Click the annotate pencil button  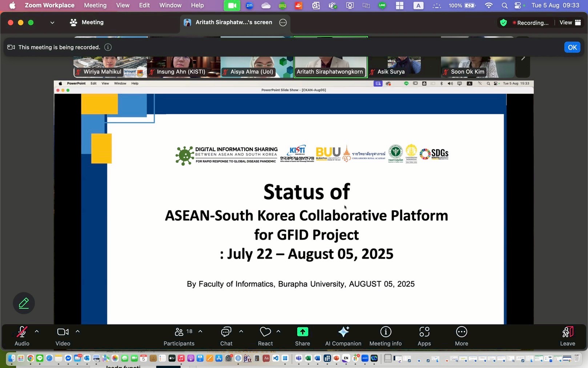point(24,303)
